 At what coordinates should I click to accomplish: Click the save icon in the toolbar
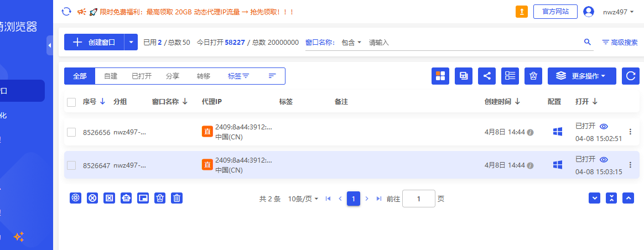pyautogui.click(x=464, y=76)
